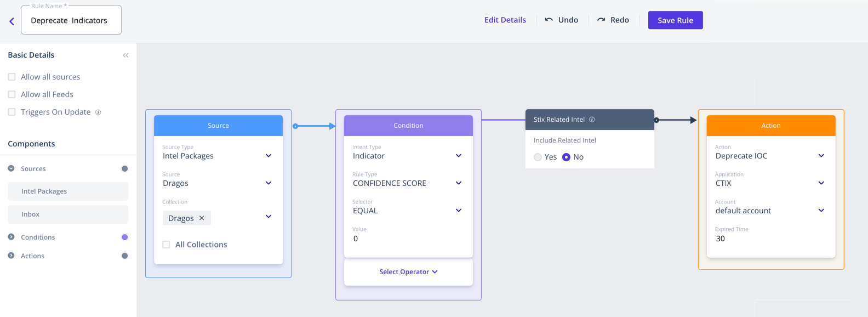
Task: Open the Source Type dropdown
Action: click(x=269, y=156)
